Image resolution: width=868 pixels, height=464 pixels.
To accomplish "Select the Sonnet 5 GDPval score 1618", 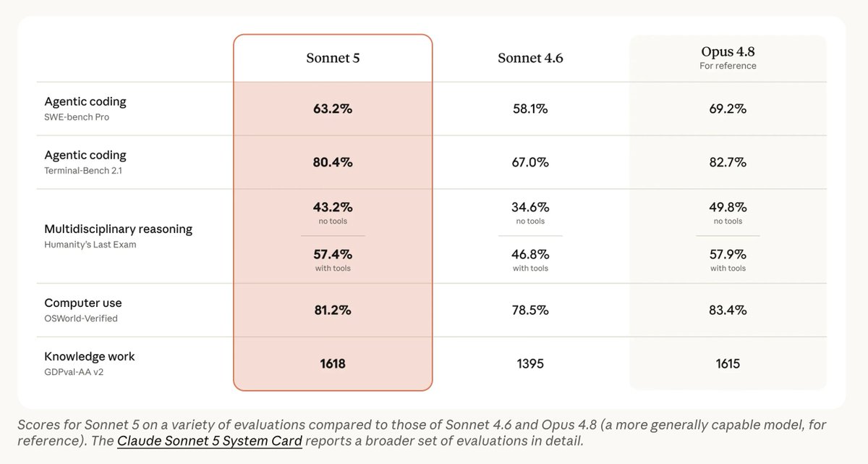I will click(x=333, y=364).
